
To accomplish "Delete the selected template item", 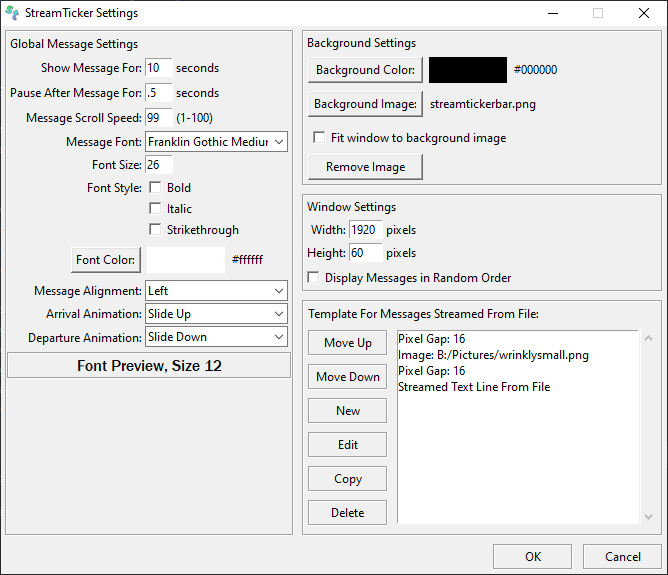I will point(348,512).
